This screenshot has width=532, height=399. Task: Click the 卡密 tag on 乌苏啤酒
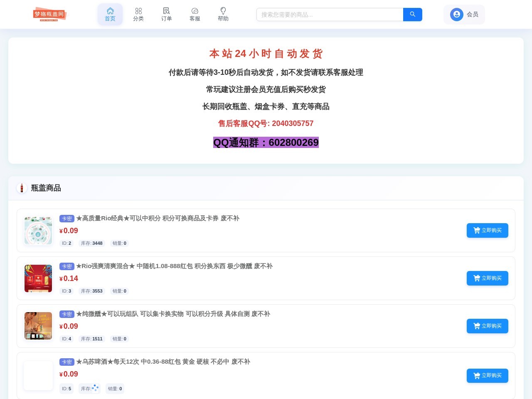pos(67,362)
